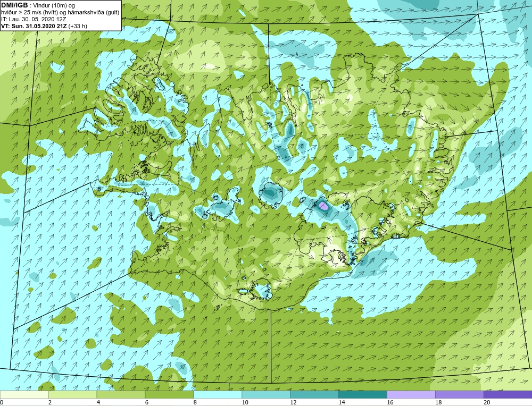Click the legend label '18'
Image resolution: width=532 pixels, height=406 pixels.
(438, 402)
